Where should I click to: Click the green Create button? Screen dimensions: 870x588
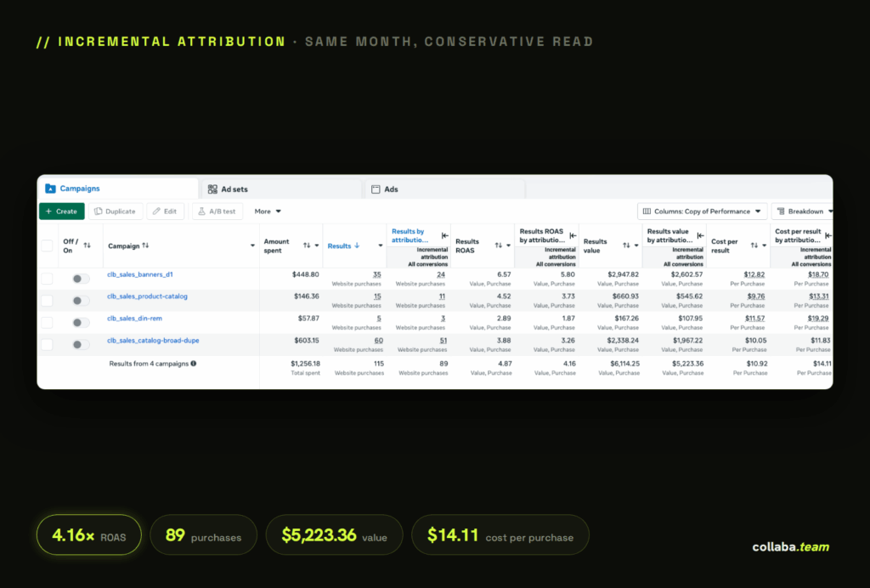pyautogui.click(x=61, y=212)
